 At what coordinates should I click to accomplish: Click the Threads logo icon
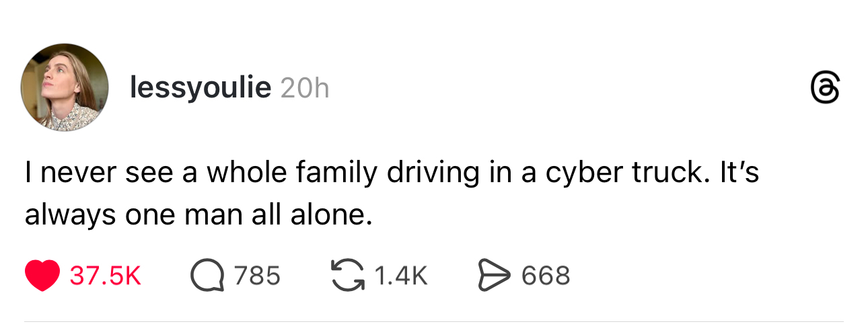(824, 89)
